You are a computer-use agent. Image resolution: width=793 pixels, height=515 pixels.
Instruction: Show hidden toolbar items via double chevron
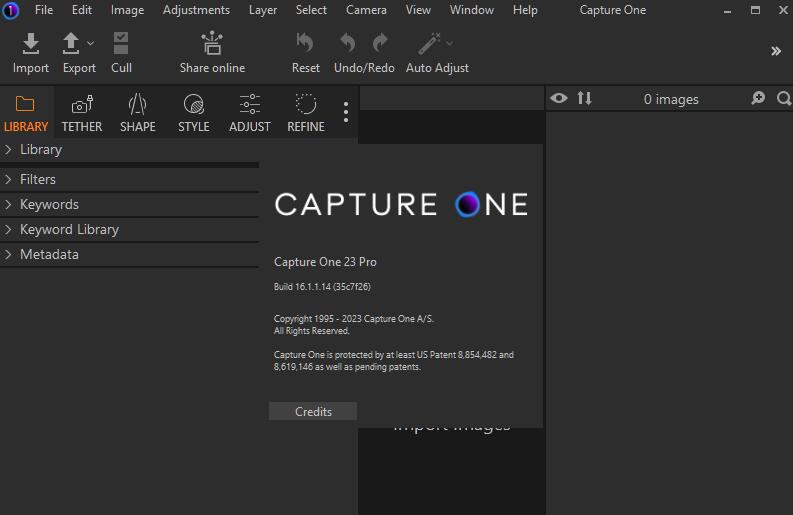click(x=775, y=51)
